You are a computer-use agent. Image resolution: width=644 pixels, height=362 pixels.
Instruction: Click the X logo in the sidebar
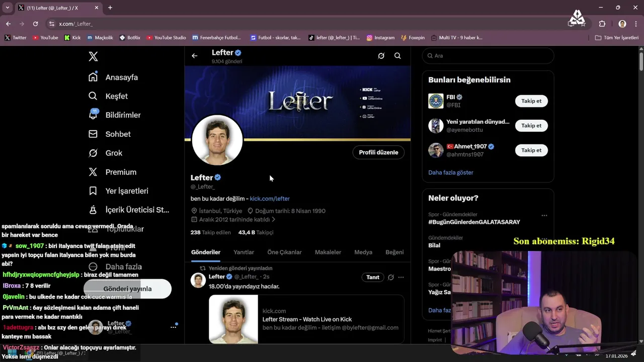[93, 56]
